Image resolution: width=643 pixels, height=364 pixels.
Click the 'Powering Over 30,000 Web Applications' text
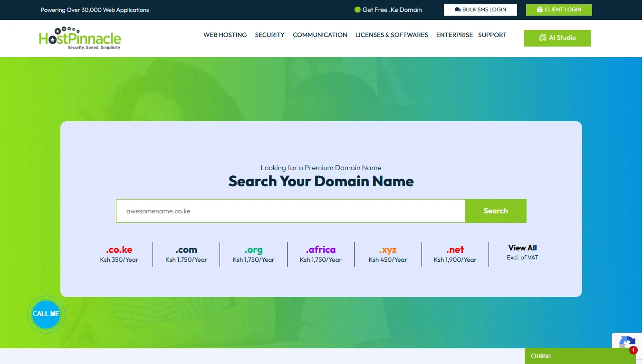coord(95,10)
